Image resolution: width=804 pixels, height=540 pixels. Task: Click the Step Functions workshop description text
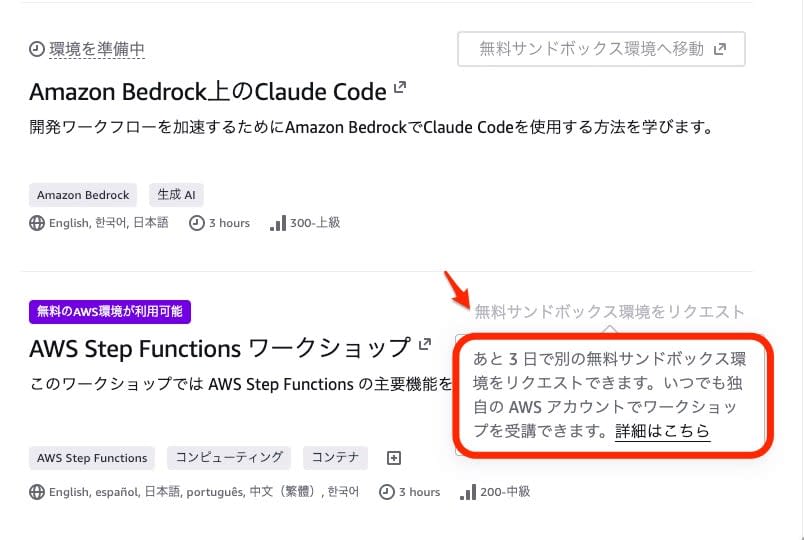point(241,384)
